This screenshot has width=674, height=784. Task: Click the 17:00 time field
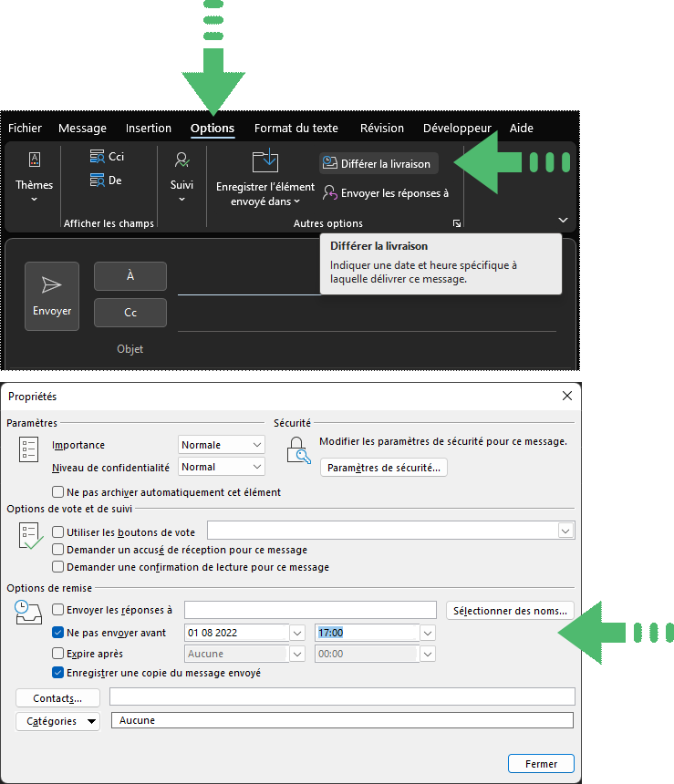[x=367, y=633]
